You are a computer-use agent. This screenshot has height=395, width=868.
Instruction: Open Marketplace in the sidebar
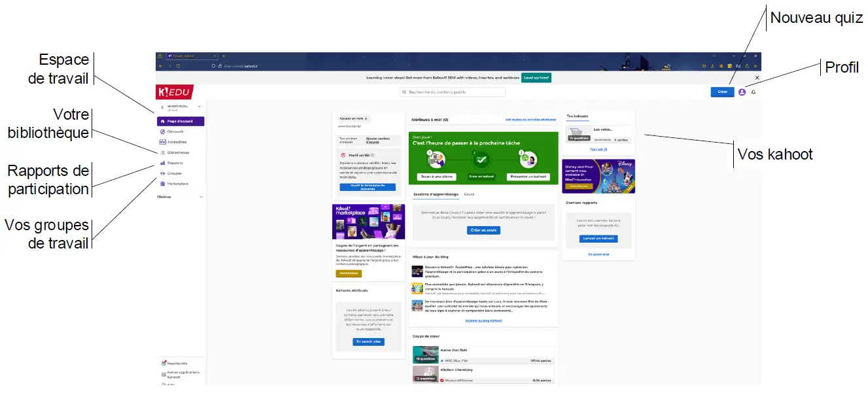(x=174, y=184)
